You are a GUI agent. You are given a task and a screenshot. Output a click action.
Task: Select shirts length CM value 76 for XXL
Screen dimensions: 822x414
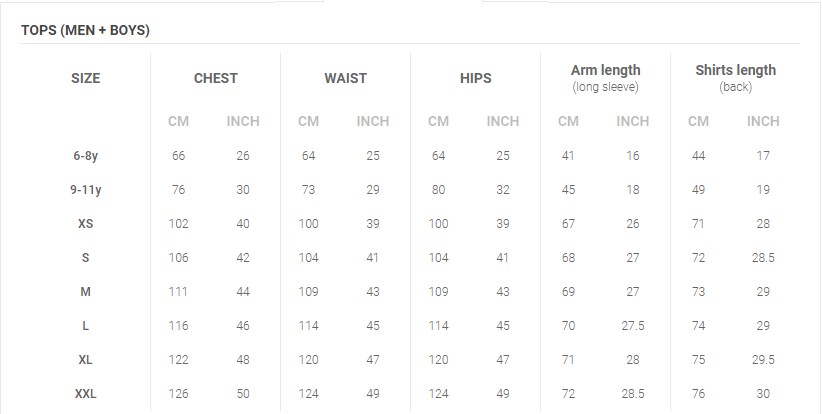(698, 394)
